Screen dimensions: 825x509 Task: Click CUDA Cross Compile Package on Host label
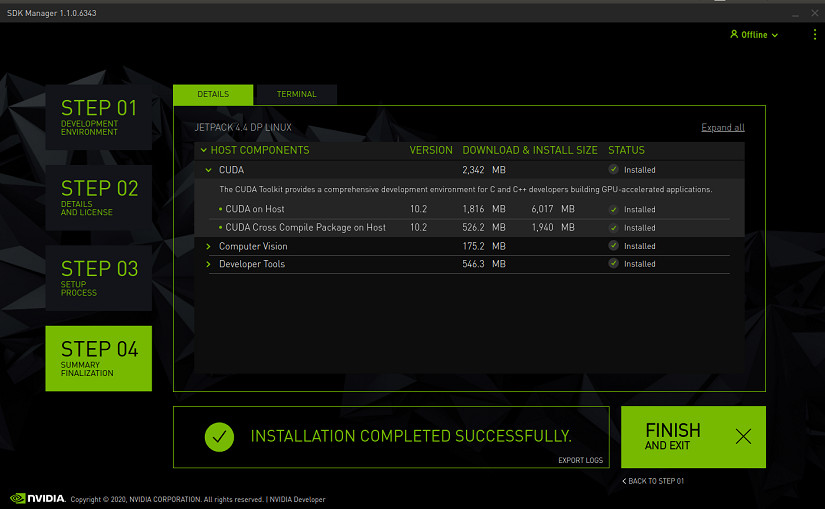pyautogui.click(x=306, y=227)
